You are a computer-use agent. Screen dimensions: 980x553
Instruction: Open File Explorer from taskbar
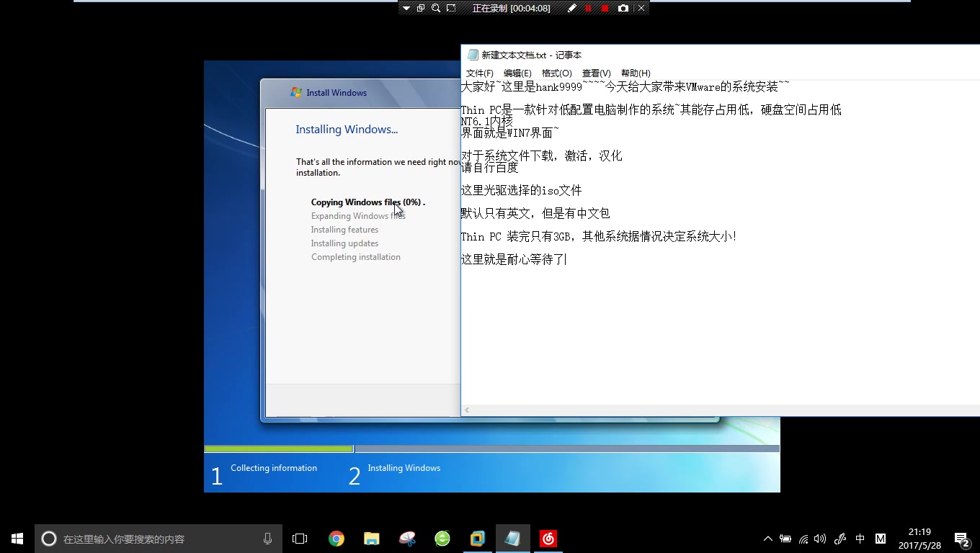point(372,539)
